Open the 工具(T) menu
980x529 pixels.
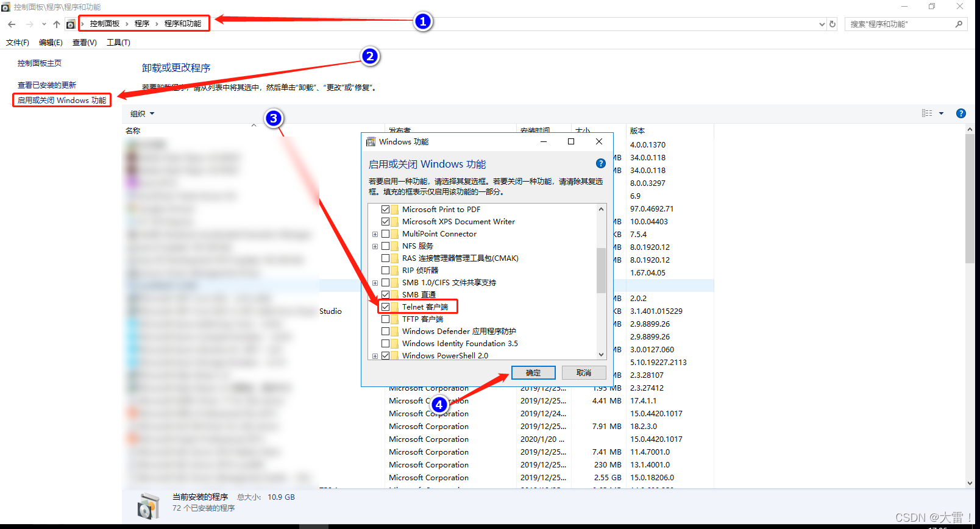click(118, 43)
